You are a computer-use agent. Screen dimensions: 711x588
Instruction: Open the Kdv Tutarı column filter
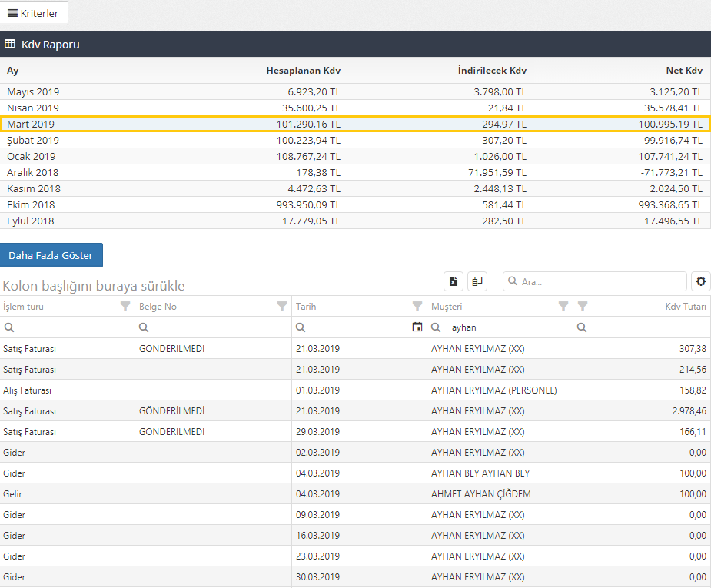pos(583,307)
